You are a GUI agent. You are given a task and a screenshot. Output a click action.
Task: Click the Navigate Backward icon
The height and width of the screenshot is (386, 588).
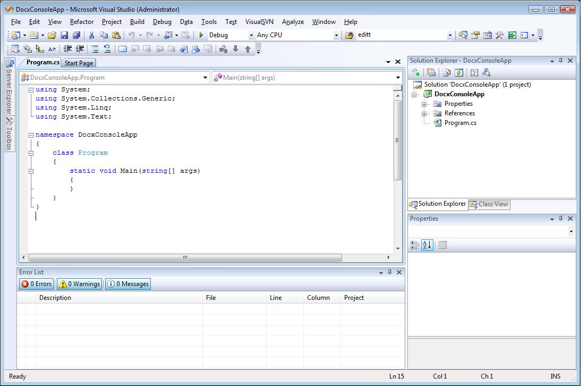[x=168, y=35]
